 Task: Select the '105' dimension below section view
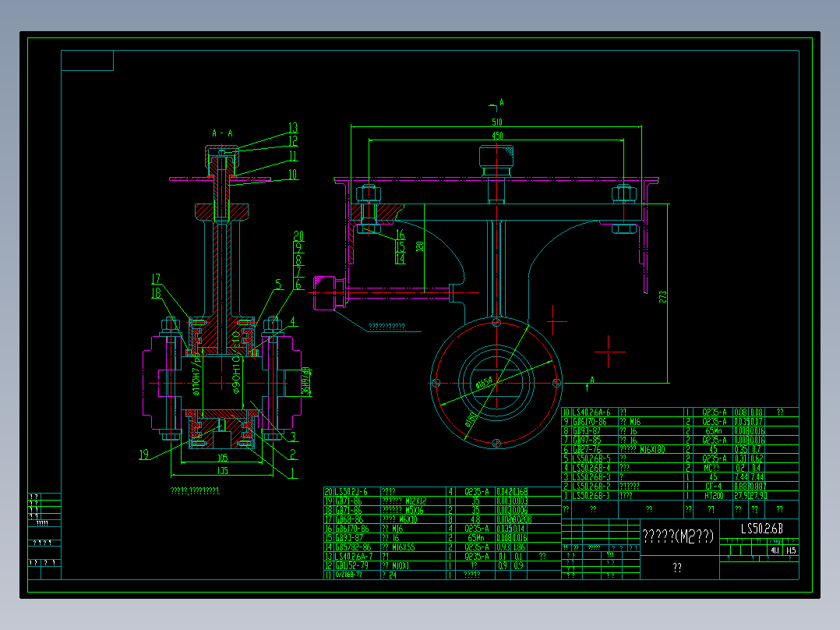[x=222, y=458]
